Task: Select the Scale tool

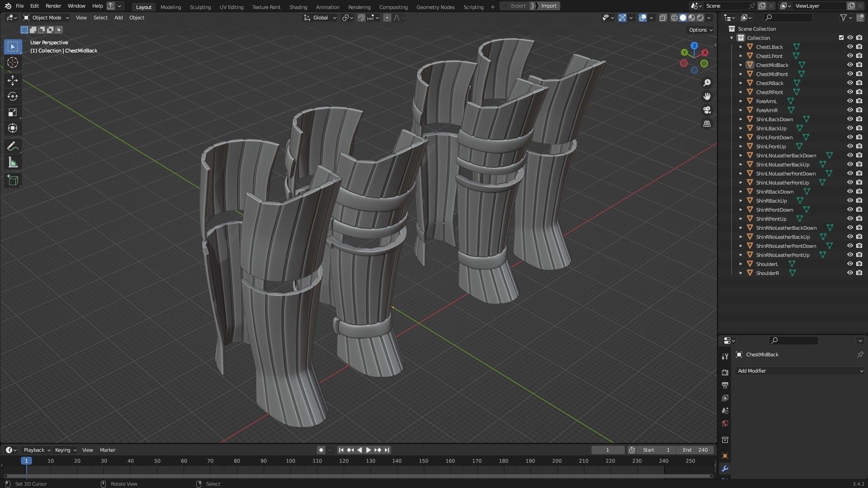Action: pyautogui.click(x=13, y=113)
